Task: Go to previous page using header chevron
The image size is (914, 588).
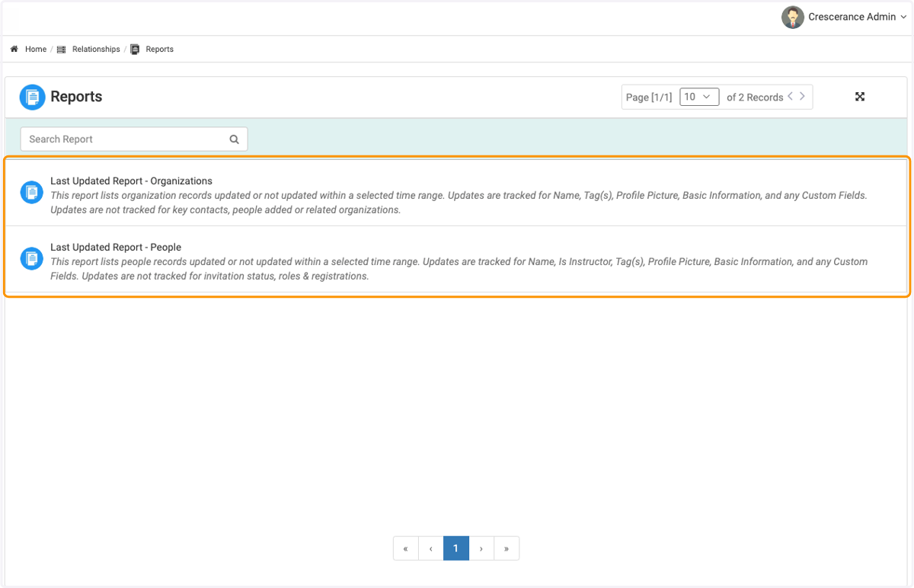Action: click(x=791, y=96)
